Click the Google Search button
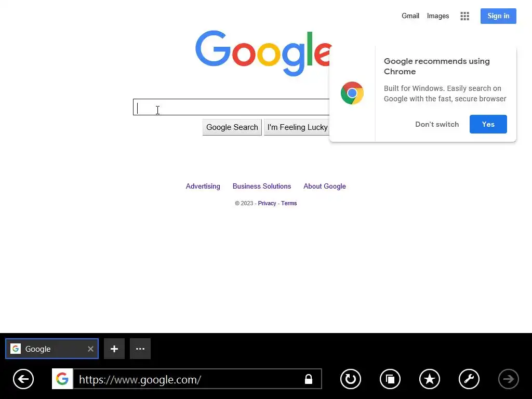This screenshot has width=532, height=399. 232,127
